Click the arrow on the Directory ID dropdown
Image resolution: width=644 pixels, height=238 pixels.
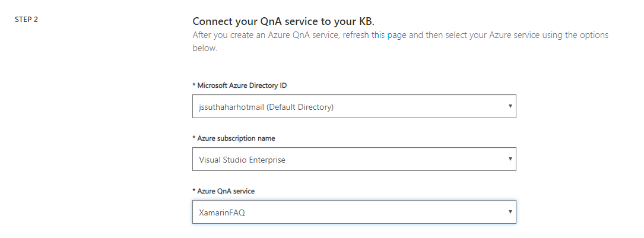point(510,106)
